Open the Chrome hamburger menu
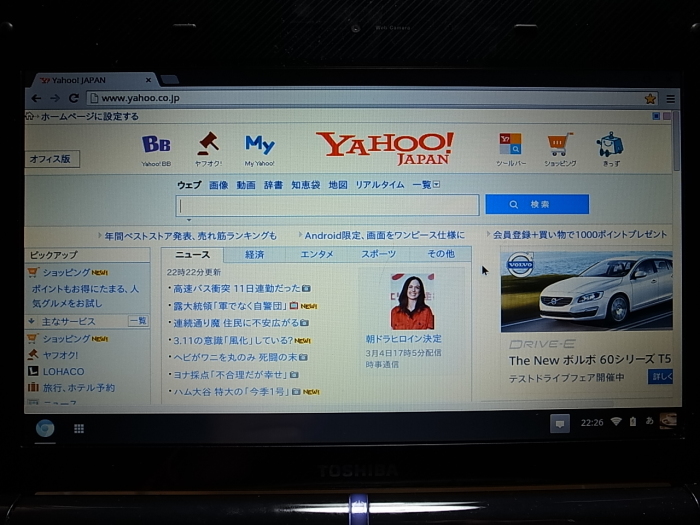 [x=671, y=99]
